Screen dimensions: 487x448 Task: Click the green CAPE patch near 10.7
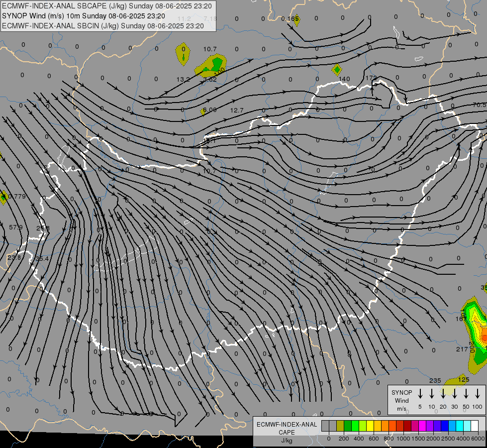211,66
